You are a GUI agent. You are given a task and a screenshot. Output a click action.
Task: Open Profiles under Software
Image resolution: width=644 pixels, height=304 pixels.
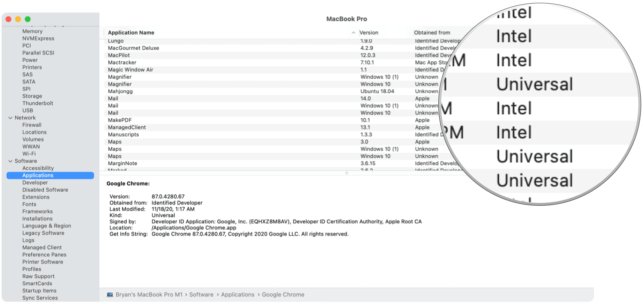[32, 270]
